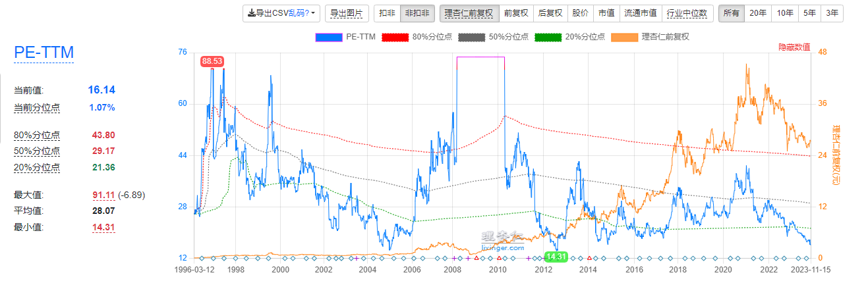Toggle the 扣非 option

click(387, 13)
